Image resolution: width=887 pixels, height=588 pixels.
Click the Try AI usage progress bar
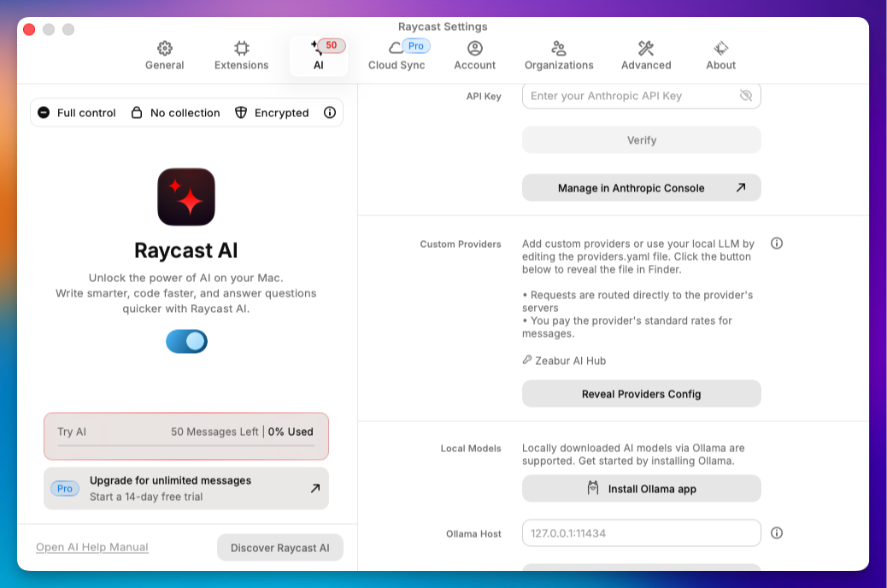tap(185, 445)
